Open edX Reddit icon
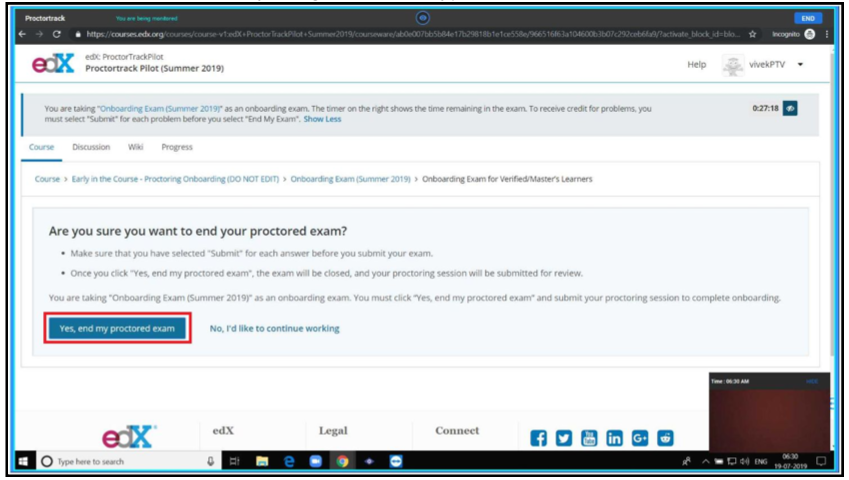The height and width of the screenshot is (480, 849). (x=665, y=438)
